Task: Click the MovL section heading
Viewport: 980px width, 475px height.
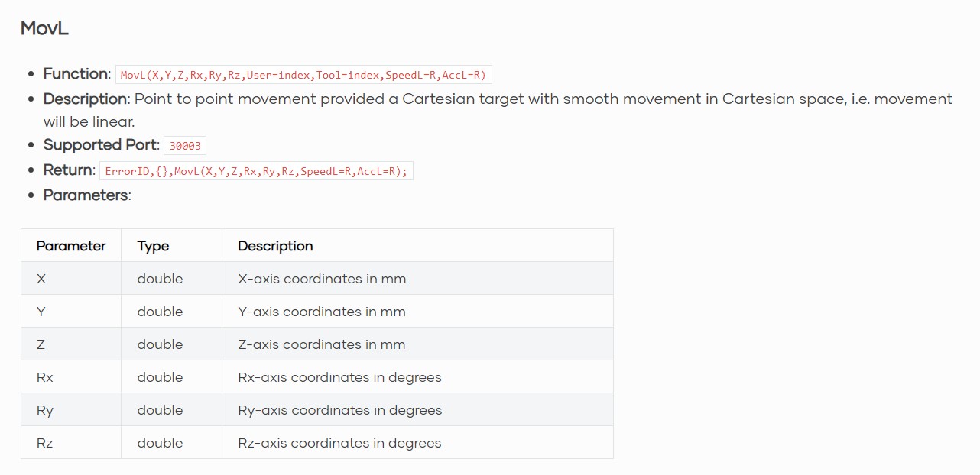Action: pyautogui.click(x=44, y=29)
